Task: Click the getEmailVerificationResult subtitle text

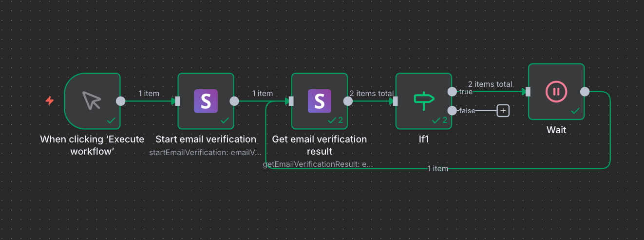Action: (x=318, y=164)
